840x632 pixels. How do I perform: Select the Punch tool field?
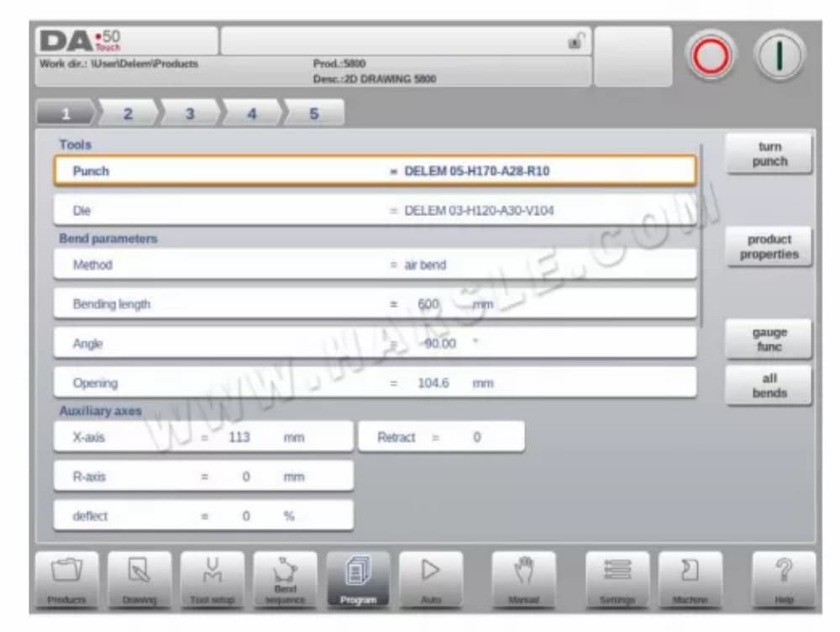click(375, 171)
